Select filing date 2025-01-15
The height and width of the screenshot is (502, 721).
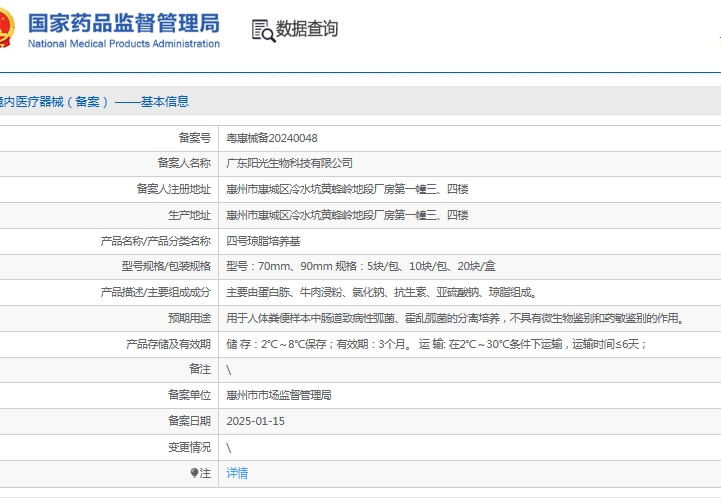pos(255,421)
